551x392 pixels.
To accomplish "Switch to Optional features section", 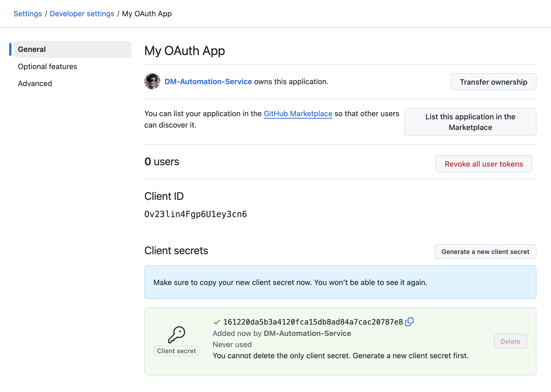I will 48,66.
